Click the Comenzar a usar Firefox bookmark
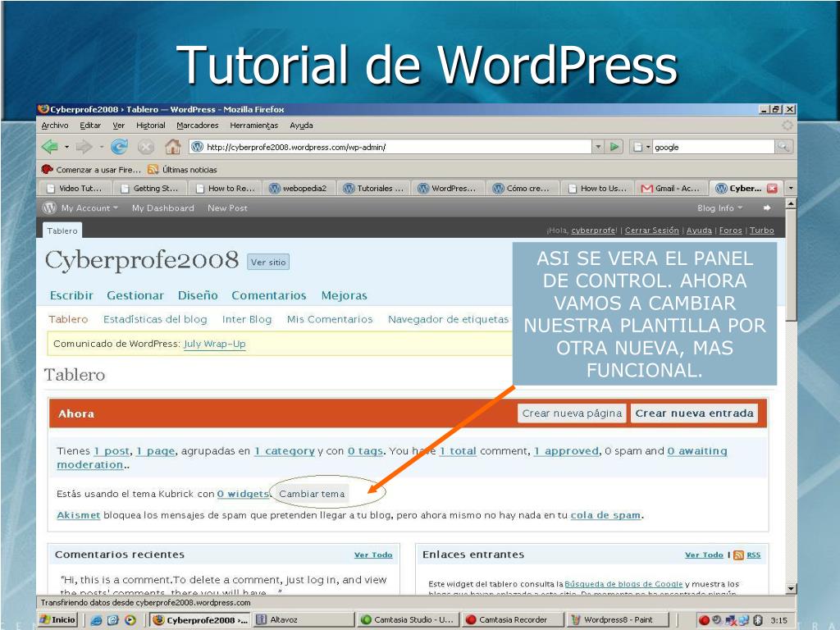840x630 pixels. (x=91, y=170)
